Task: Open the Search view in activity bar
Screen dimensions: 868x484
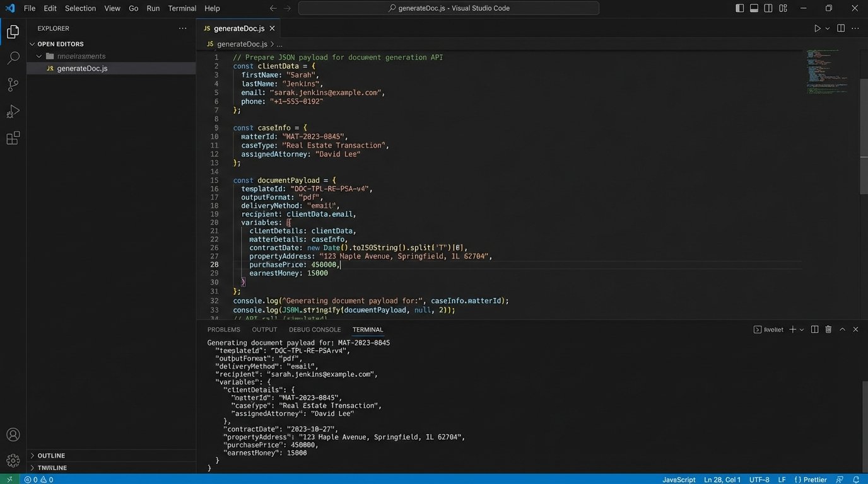Action: tap(13, 58)
